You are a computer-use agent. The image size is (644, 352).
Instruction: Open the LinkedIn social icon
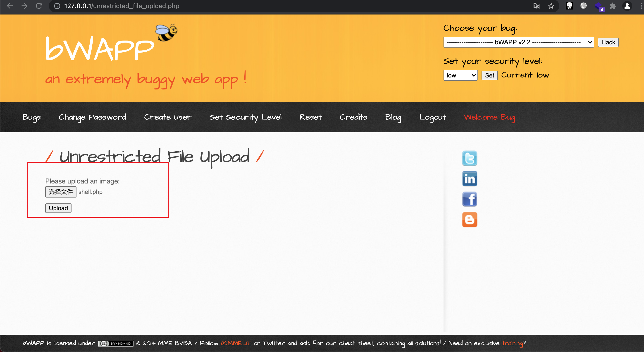[469, 179]
